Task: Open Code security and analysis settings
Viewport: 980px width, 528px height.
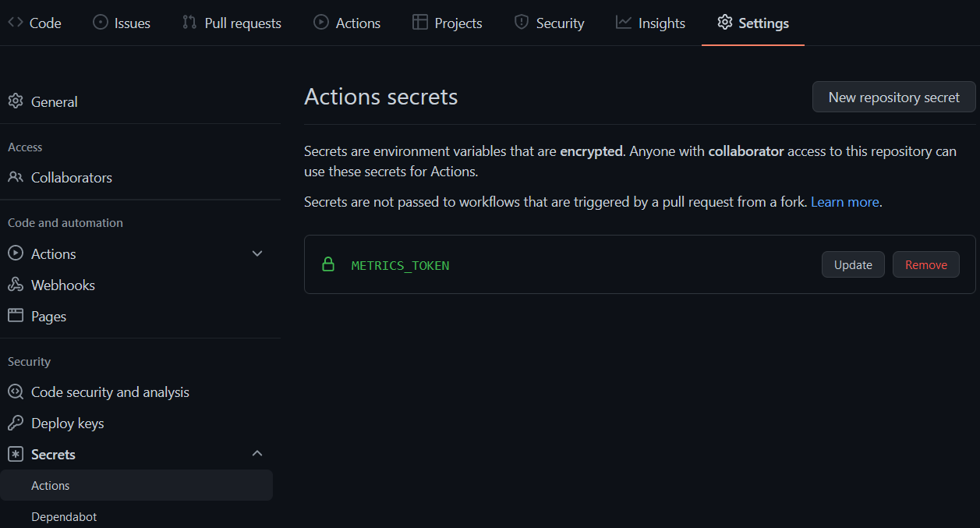Action: pyautogui.click(x=110, y=392)
